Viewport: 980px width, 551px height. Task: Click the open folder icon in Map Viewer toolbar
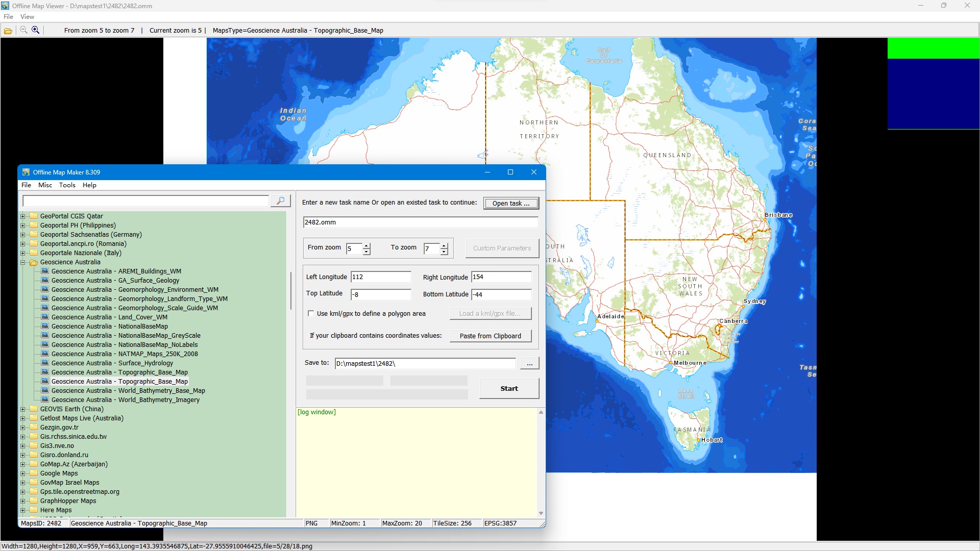pyautogui.click(x=8, y=31)
